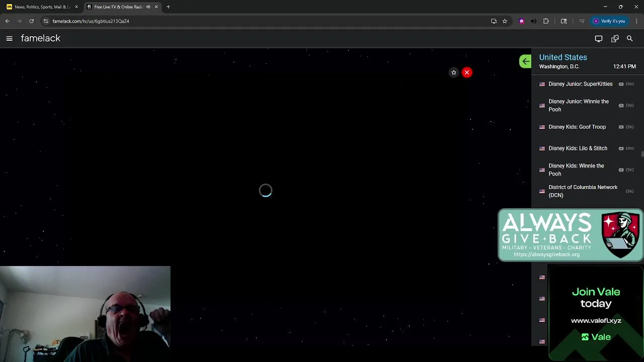Open Chrome three-dot menu

636,21
